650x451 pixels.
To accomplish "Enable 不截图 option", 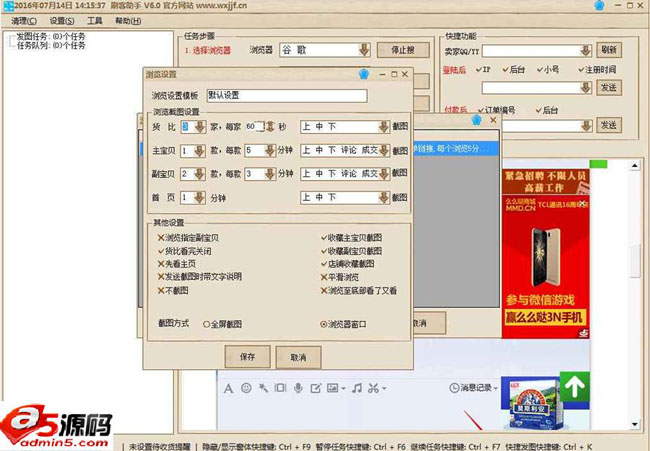I will [x=173, y=291].
